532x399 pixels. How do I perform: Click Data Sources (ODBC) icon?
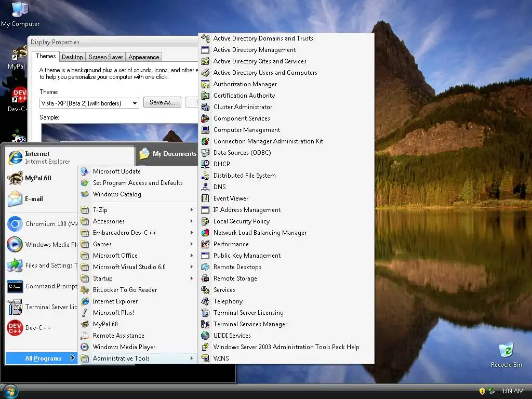click(205, 153)
